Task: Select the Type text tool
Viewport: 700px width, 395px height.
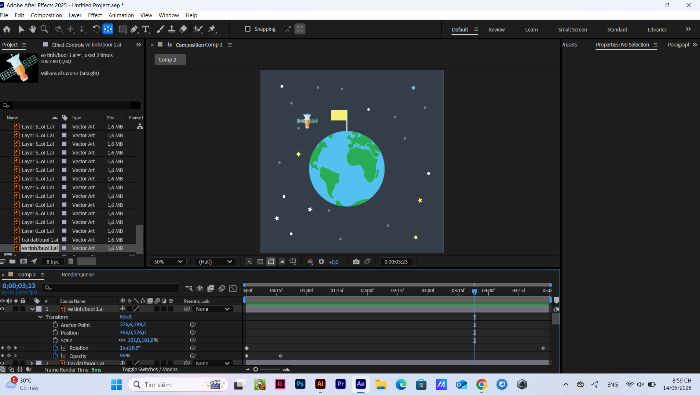Action: [146, 29]
